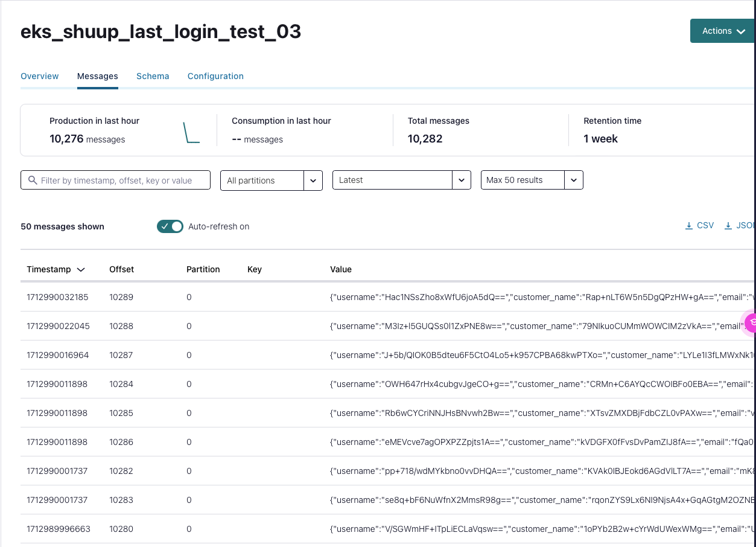This screenshot has height=547, width=756.
Task: Click offset 10284 cell
Action: pos(121,384)
